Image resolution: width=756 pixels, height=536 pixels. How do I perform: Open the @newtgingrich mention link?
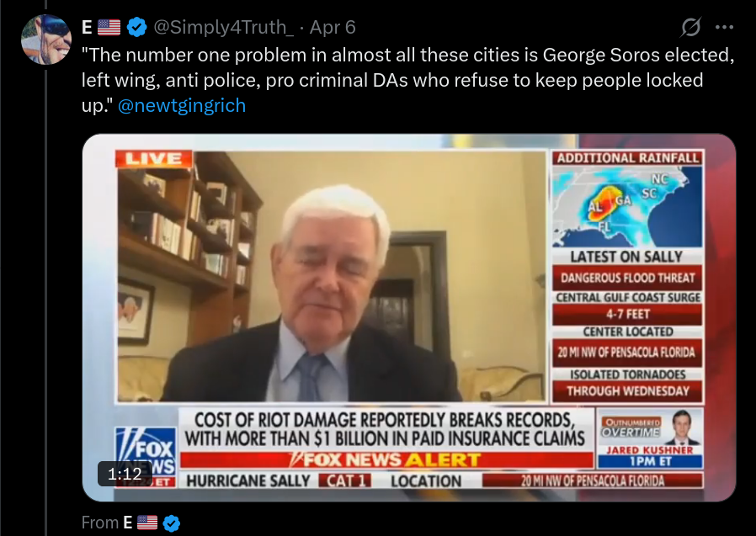[x=182, y=105]
